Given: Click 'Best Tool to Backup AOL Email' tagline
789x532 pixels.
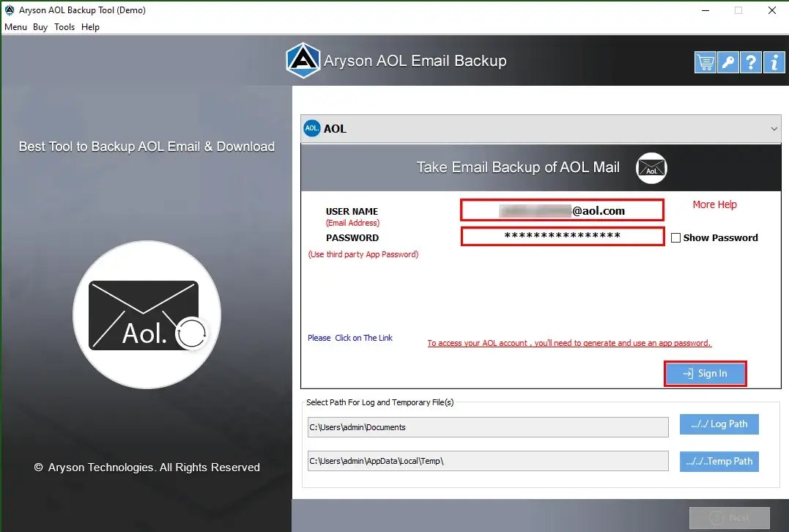Looking at the screenshot, I should click(147, 147).
